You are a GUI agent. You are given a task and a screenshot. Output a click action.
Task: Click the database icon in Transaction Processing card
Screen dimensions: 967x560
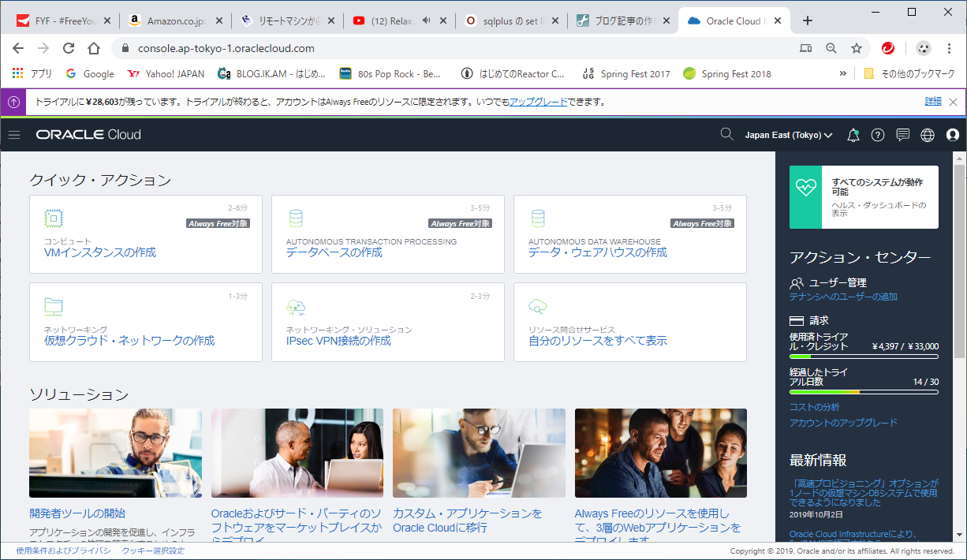296,218
